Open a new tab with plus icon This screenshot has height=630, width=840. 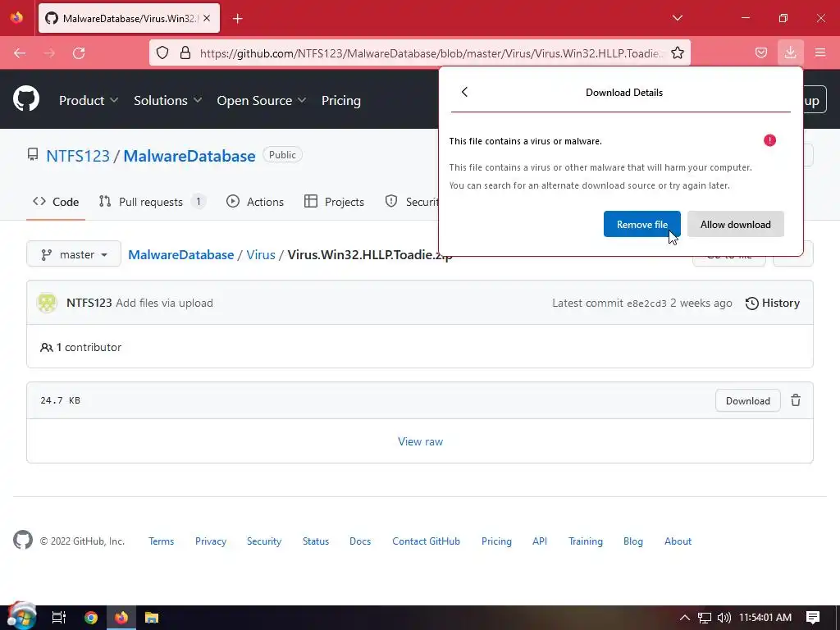click(238, 19)
